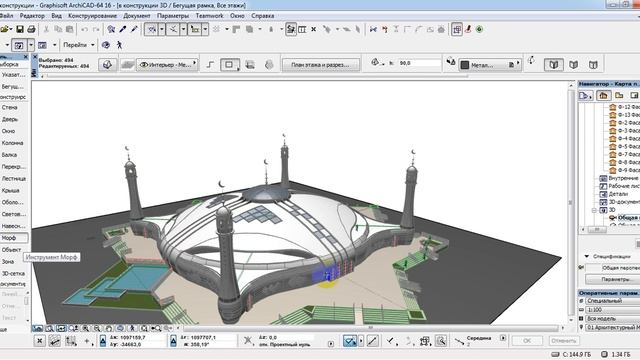This screenshot has height=360, width=640.
Task: Click the 3D view icon in the info box
Action: point(107,64)
